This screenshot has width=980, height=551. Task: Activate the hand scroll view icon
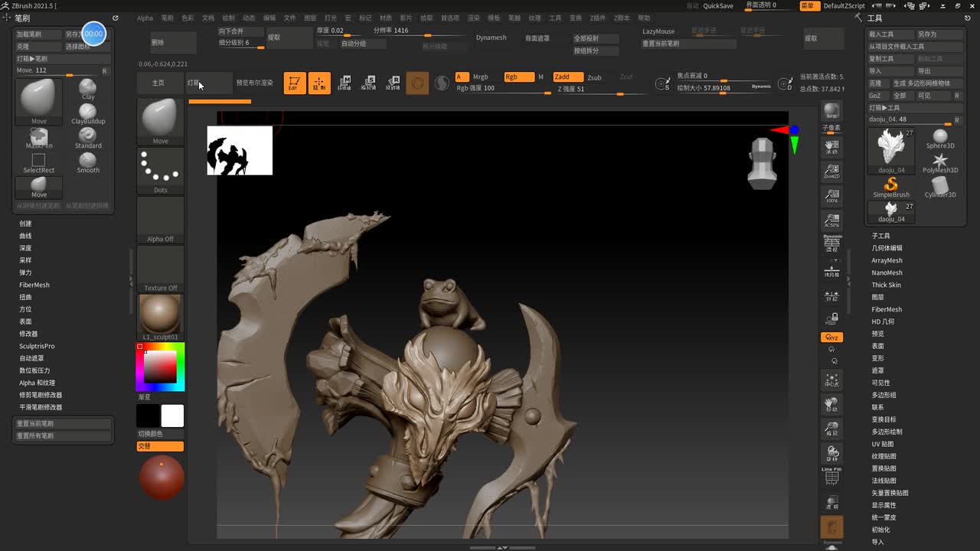(831, 147)
